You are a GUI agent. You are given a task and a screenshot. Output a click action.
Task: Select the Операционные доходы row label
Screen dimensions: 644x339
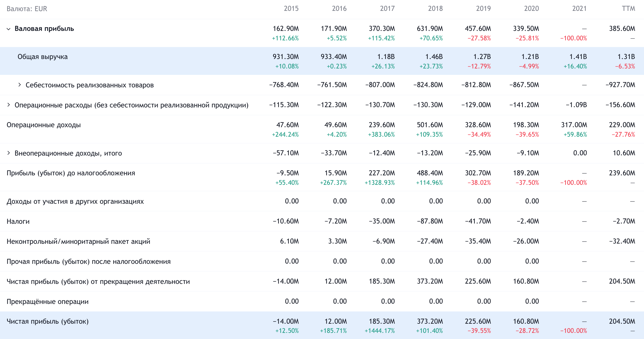pyautogui.click(x=44, y=125)
